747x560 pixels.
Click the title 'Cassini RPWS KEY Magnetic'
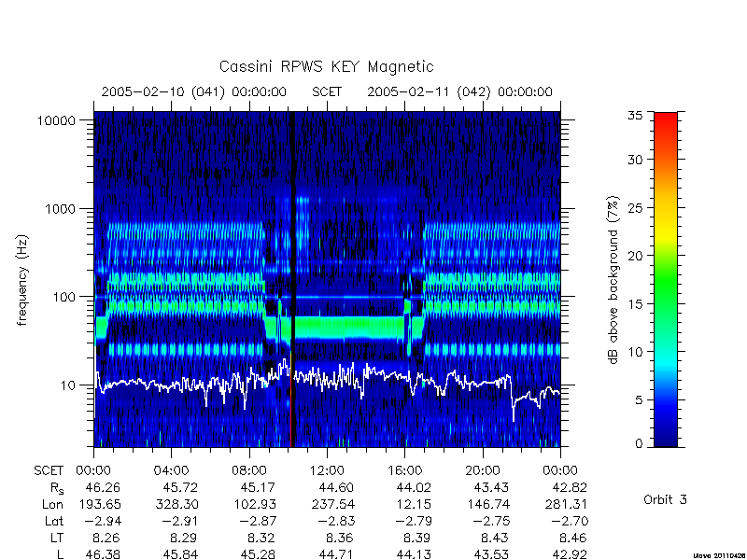[x=326, y=66]
